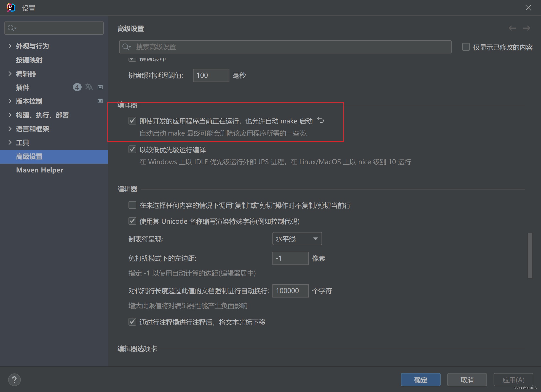Click the 确定 button

tap(421, 380)
